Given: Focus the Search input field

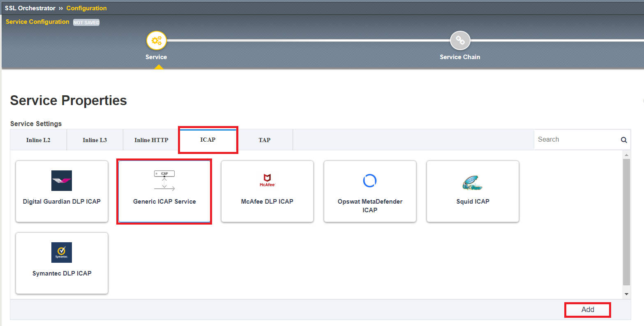Looking at the screenshot, I should tap(577, 140).
